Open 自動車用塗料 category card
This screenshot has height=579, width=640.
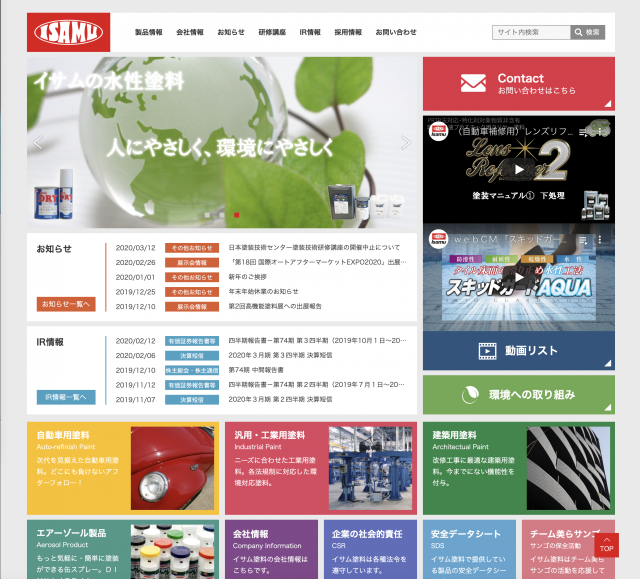(x=123, y=468)
